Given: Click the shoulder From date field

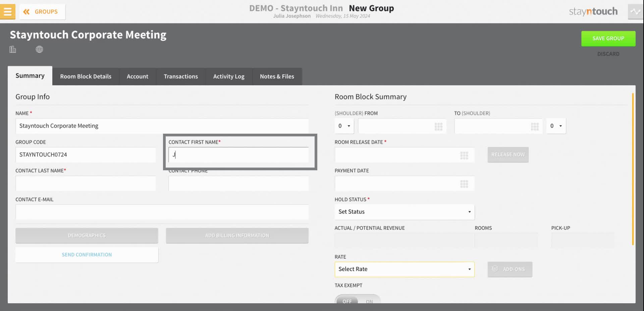Looking at the screenshot, I should 402,126.
